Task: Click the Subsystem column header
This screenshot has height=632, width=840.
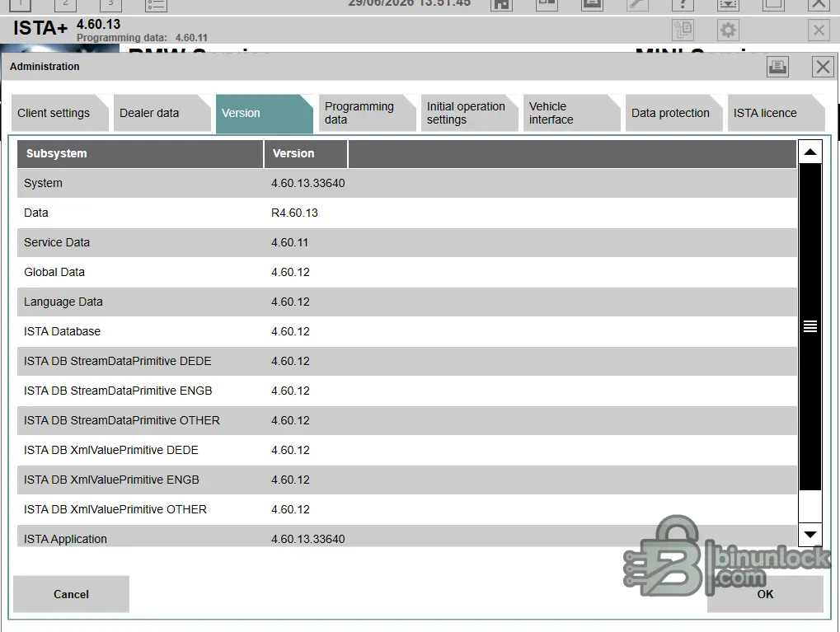Action: (140, 154)
